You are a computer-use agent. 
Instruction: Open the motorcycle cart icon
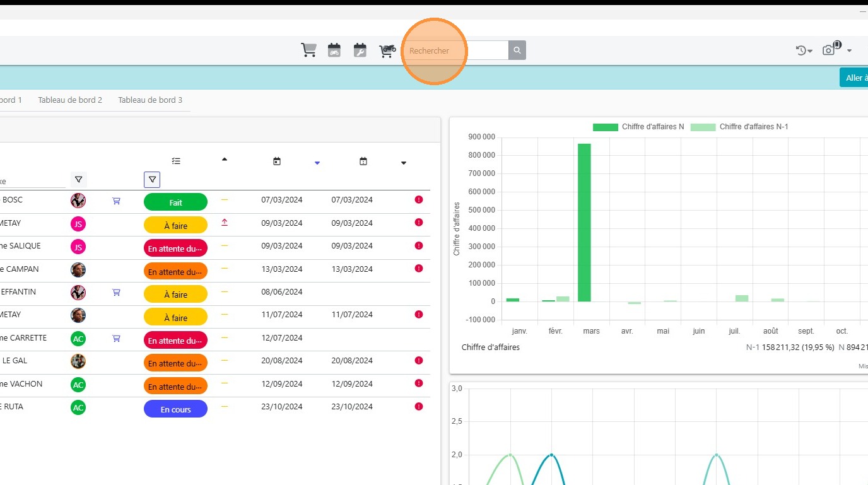(387, 50)
